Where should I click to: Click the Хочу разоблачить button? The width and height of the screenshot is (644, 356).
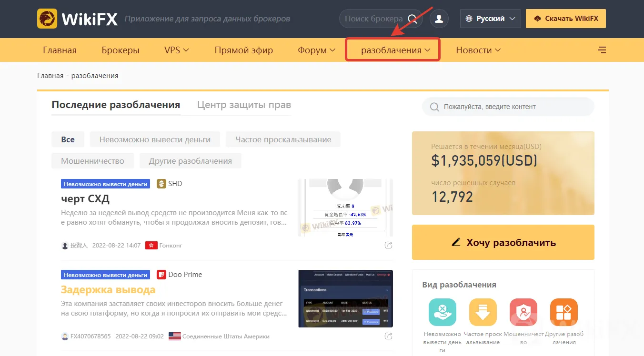[x=503, y=242]
